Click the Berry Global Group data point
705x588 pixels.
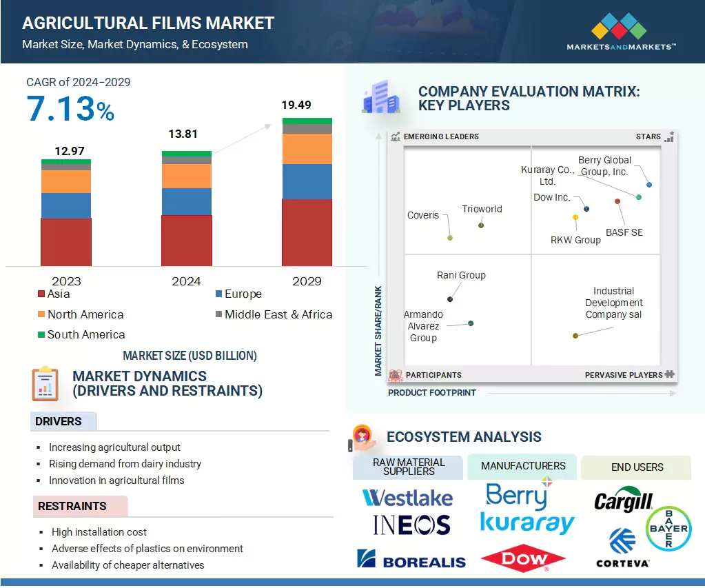(x=649, y=185)
